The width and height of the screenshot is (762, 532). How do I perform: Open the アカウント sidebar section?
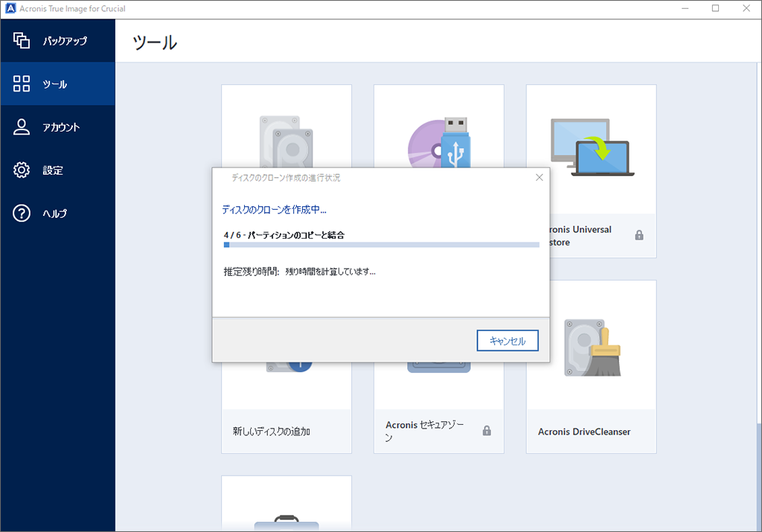[61, 127]
